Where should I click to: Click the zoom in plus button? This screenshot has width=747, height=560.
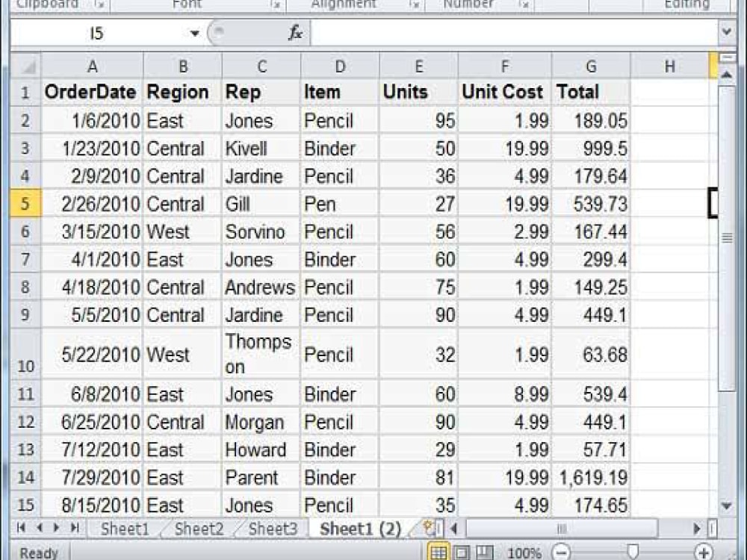[704, 553]
